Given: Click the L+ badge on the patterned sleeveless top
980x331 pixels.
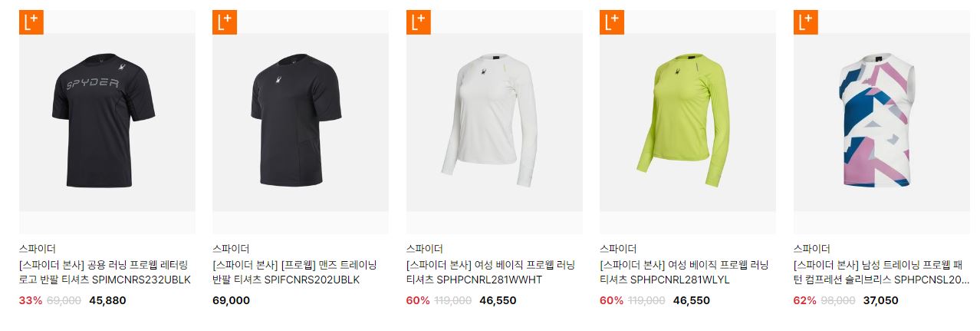Looking at the screenshot, I should pyautogui.click(x=806, y=22).
